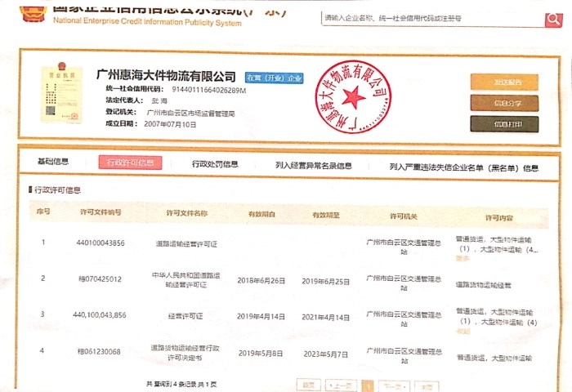572x392 pixels.
Task: Open the 行政处罚信息 tab
Action: (x=215, y=164)
